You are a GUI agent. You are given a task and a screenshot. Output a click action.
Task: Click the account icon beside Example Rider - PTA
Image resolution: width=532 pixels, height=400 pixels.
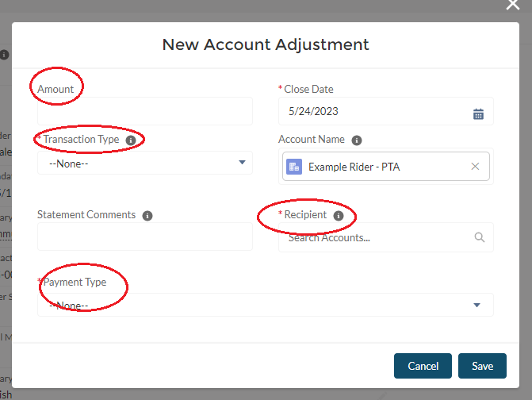(294, 167)
